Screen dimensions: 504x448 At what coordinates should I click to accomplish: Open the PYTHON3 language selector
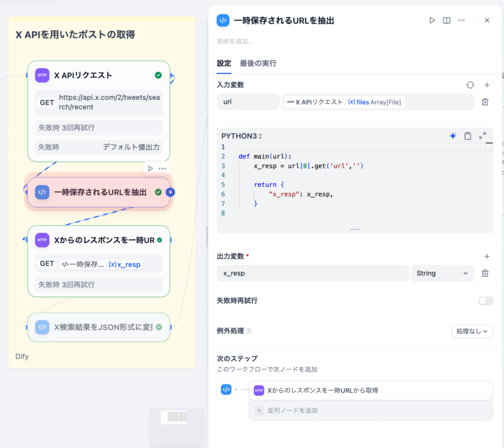[x=240, y=136]
